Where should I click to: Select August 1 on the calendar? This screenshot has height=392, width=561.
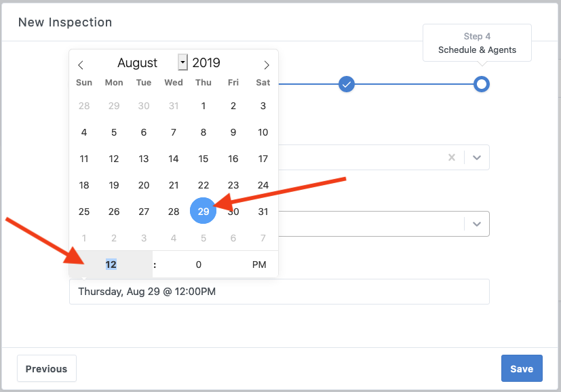point(204,106)
